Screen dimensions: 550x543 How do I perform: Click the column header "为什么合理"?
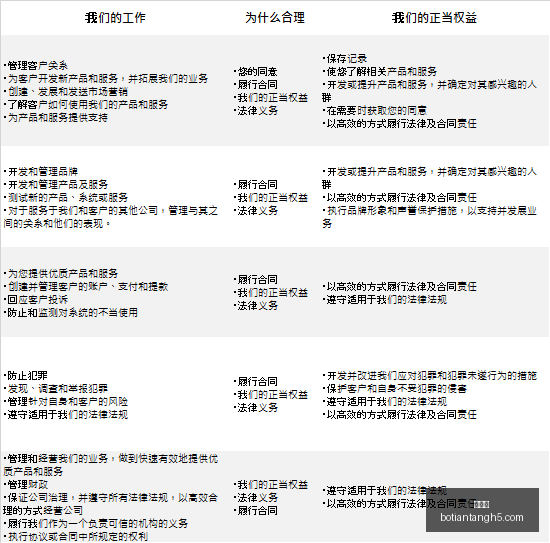point(275,18)
